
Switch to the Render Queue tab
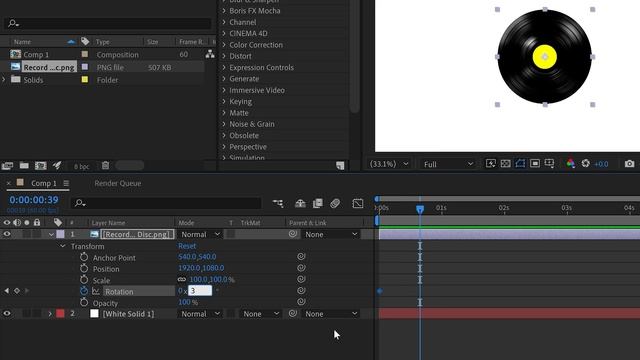pyautogui.click(x=118, y=183)
